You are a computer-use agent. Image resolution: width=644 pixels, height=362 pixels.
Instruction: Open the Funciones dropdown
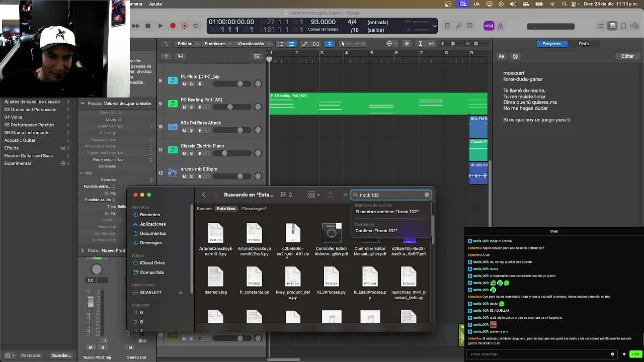218,44
